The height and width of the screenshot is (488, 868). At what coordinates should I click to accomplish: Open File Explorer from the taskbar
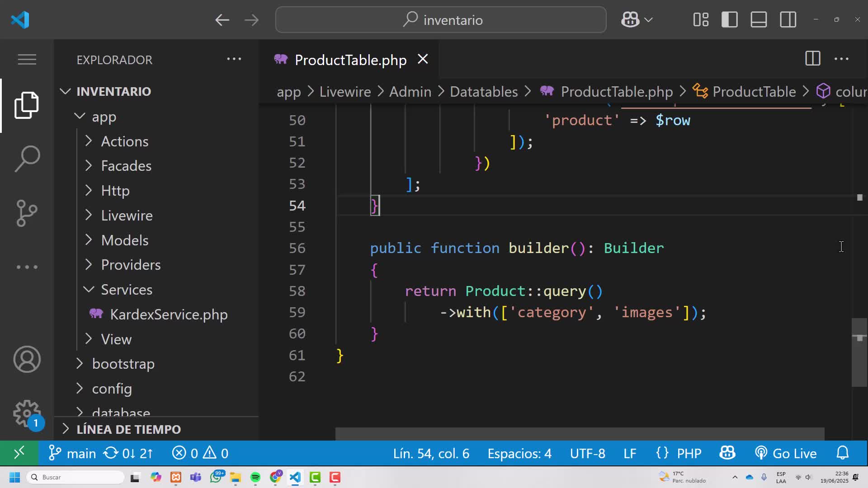click(x=236, y=477)
